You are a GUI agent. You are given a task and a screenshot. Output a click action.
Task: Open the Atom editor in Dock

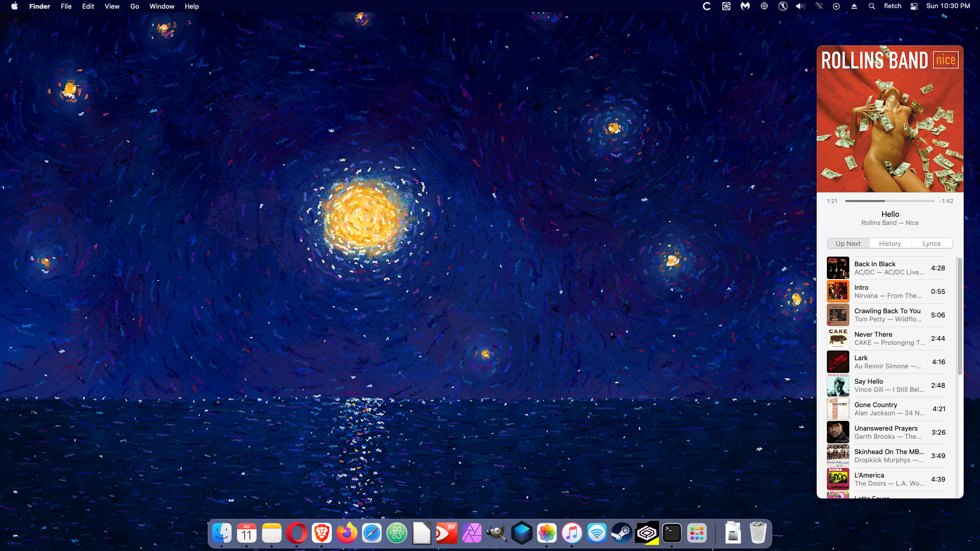397,533
